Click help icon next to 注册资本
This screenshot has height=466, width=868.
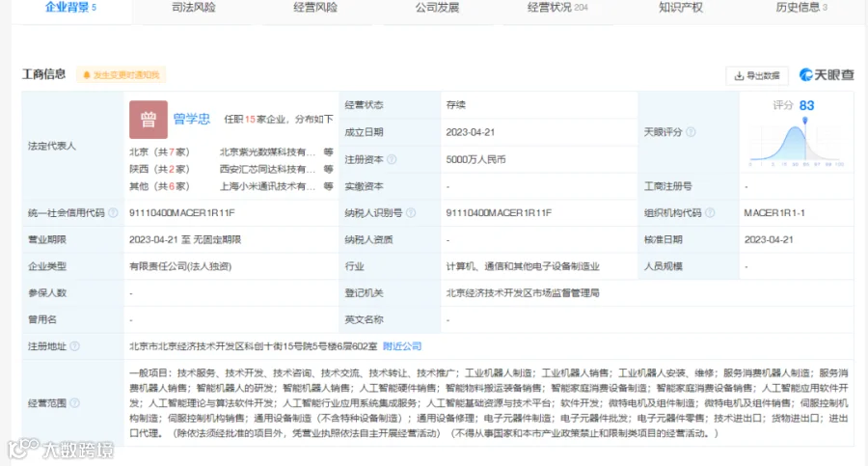[392, 159]
